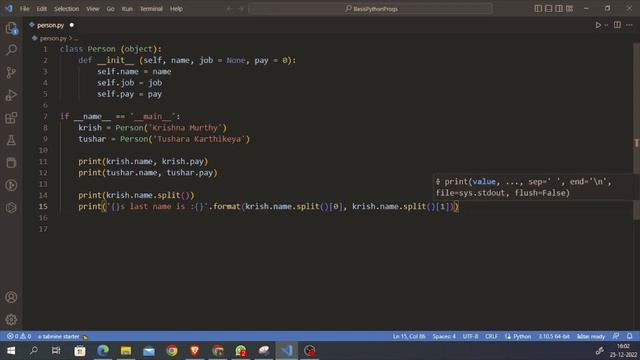Go back with the navigation arrow
The height and width of the screenshot is (360, 640).
229,9
